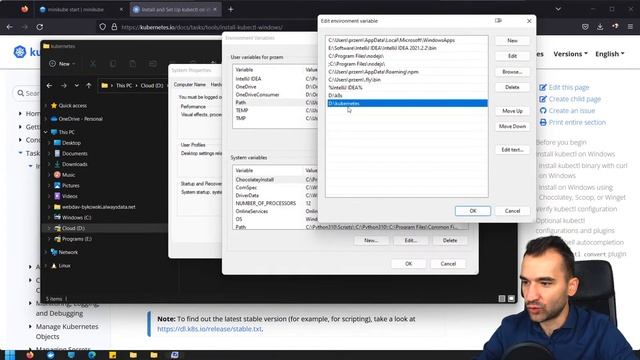The height and width of the screenshot is (360, 640).
Task: Select the WindowsApps path entry
Action: 407,40
